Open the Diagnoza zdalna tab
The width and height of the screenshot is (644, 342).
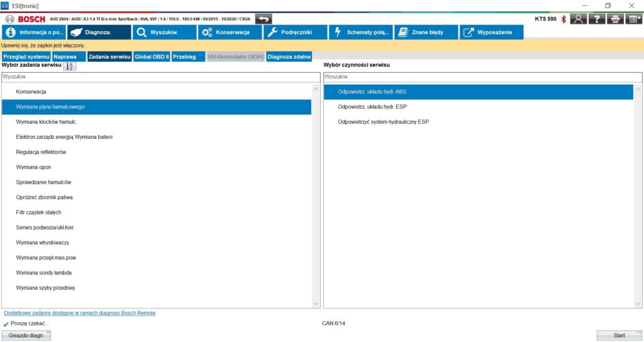click(x=289, y=57)
